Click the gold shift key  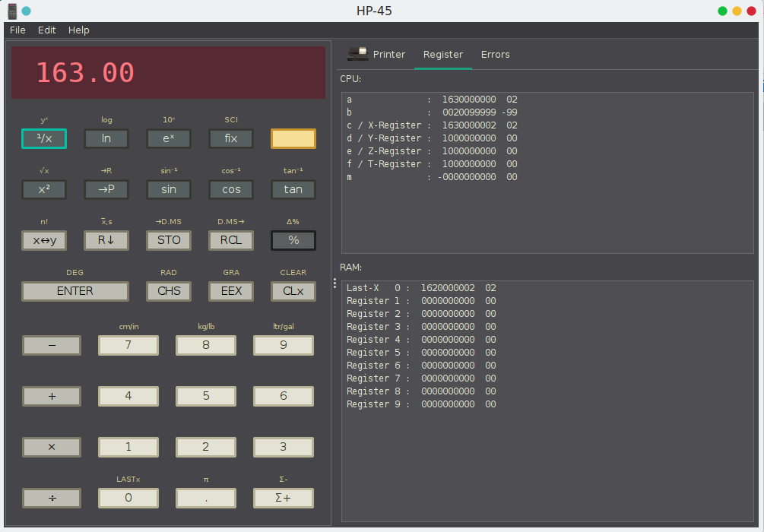point(293,138)
